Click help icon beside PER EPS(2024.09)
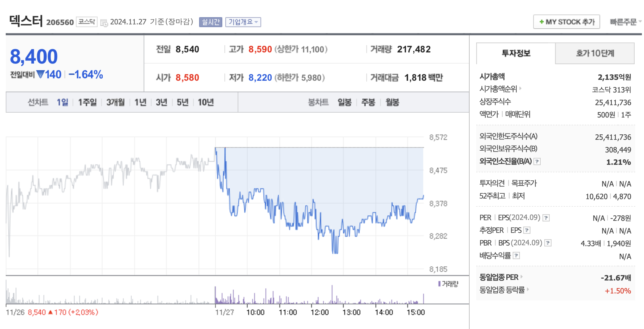The width and height of the screenshot is (644, 329). point(546,218)
